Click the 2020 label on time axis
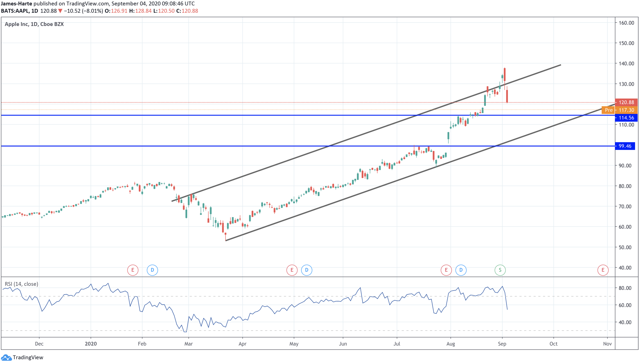 coord(91,344)
